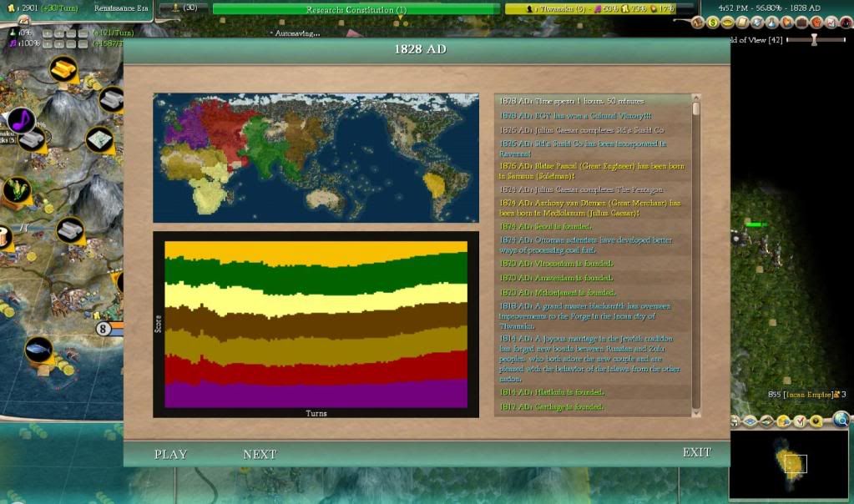Toggle the resource bubble display icon
854x504 pixels.
tap(816, 422)
